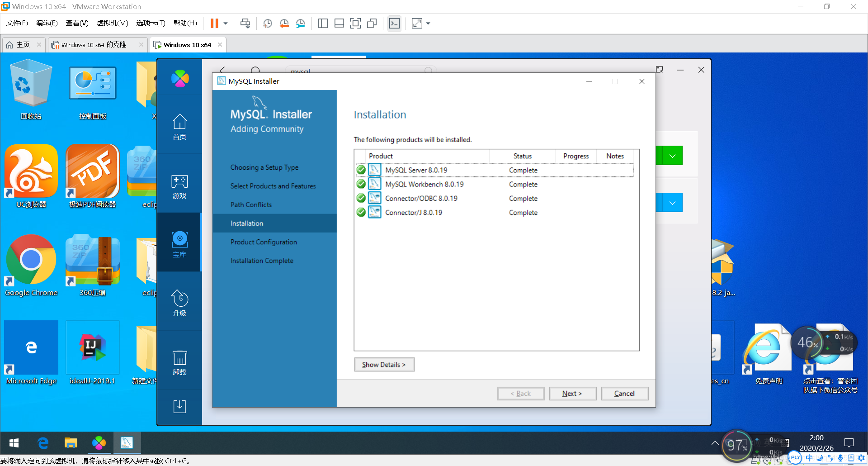This screenshot has width=868, height=466.
Task: Click the VMware pause virtual machine button
Action: pos(214,23)
